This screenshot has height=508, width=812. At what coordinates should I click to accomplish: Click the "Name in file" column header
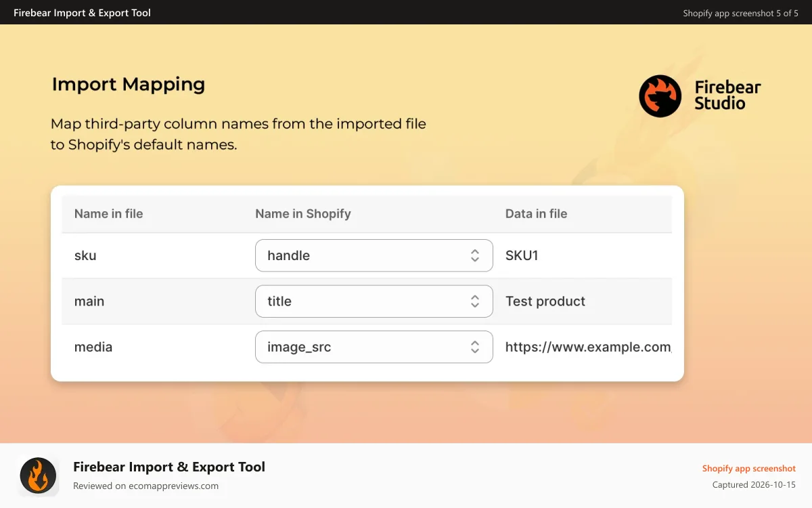coord(108,213)
